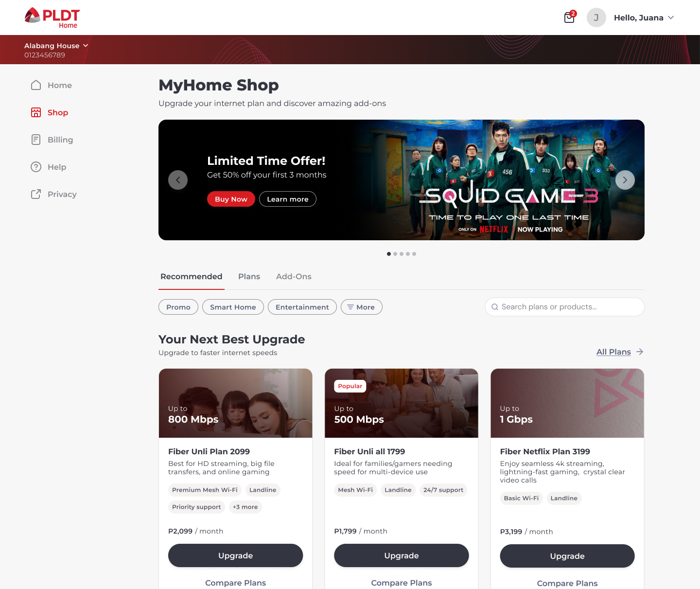Image resolution: width=700 pixels, height=589 pixels.
Task: Click the Billing sidebar icon
Action: pos(36,140)
